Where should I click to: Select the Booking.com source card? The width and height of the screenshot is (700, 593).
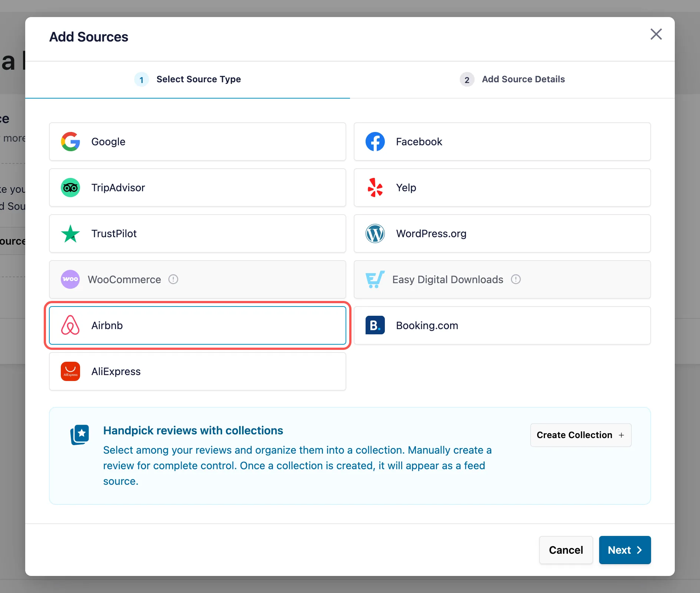pos(502,325)
